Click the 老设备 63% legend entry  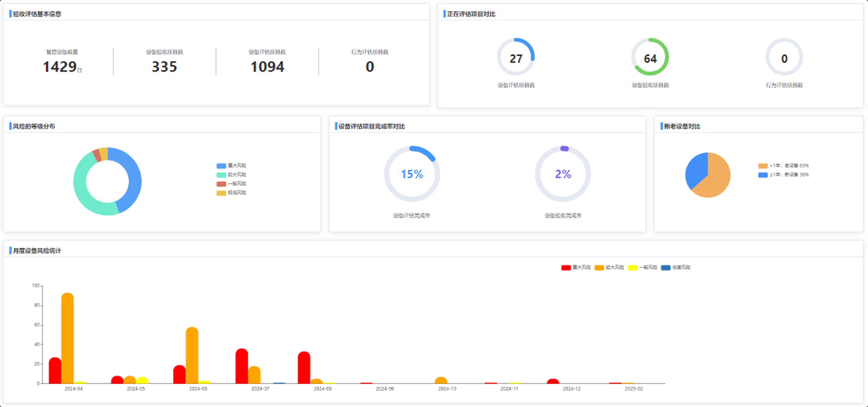(x=783, y=166)
